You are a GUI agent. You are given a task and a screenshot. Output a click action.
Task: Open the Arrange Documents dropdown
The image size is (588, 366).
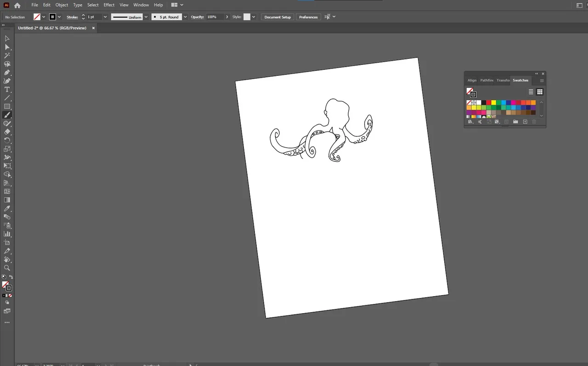tap(177, 5)
